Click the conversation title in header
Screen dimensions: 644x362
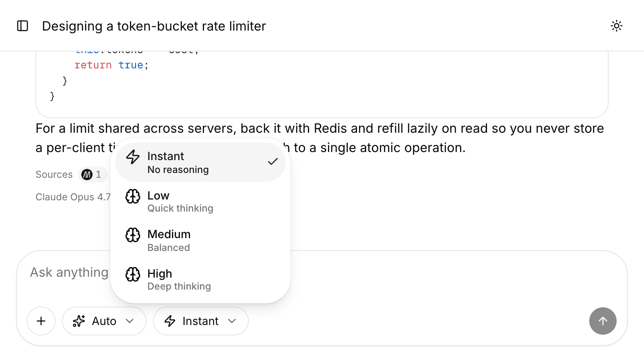pos(154,26)
